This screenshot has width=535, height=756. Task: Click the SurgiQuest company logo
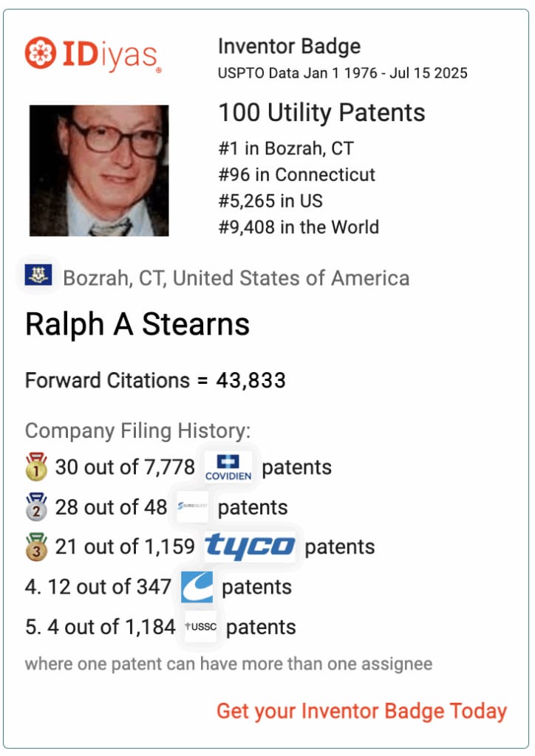click(x=192, y=506)
